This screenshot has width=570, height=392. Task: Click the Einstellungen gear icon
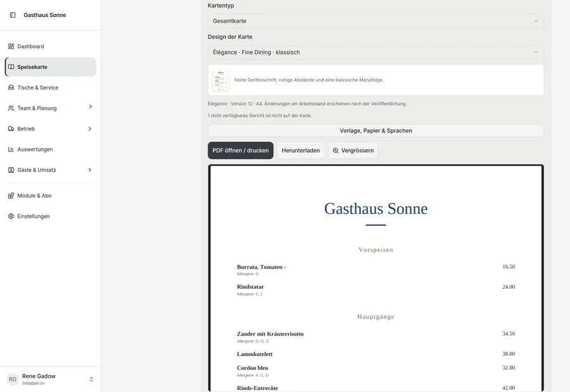pyautogui.click(x=11, y=217)
